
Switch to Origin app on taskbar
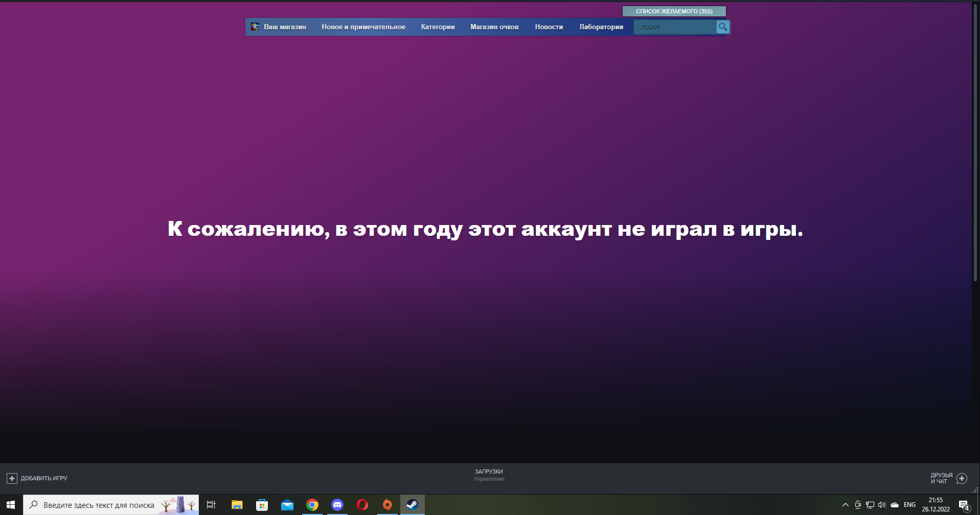click(387, 505)
